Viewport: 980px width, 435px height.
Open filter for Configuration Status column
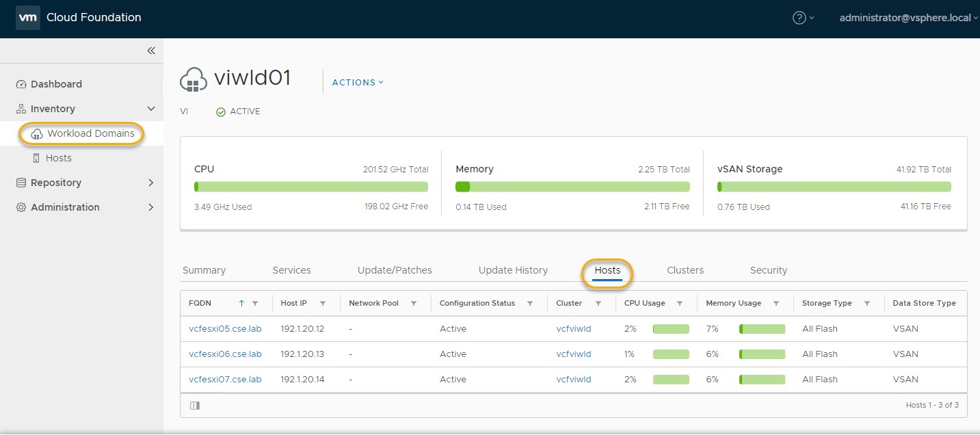530,304
